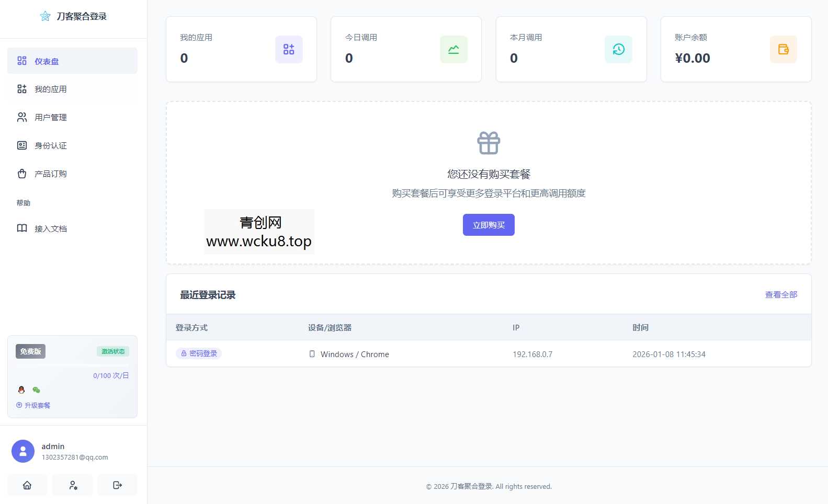Click the 最近登录记录 section title

point(208,295)
